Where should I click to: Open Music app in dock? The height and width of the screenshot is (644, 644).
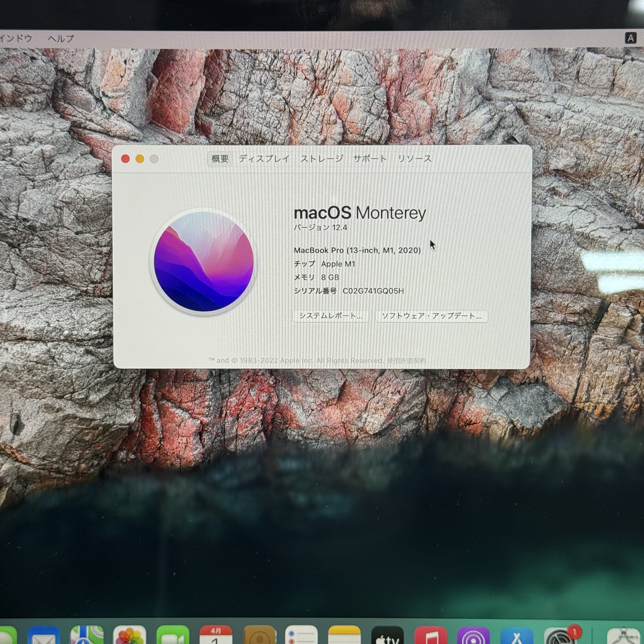[x=430, y=635]
